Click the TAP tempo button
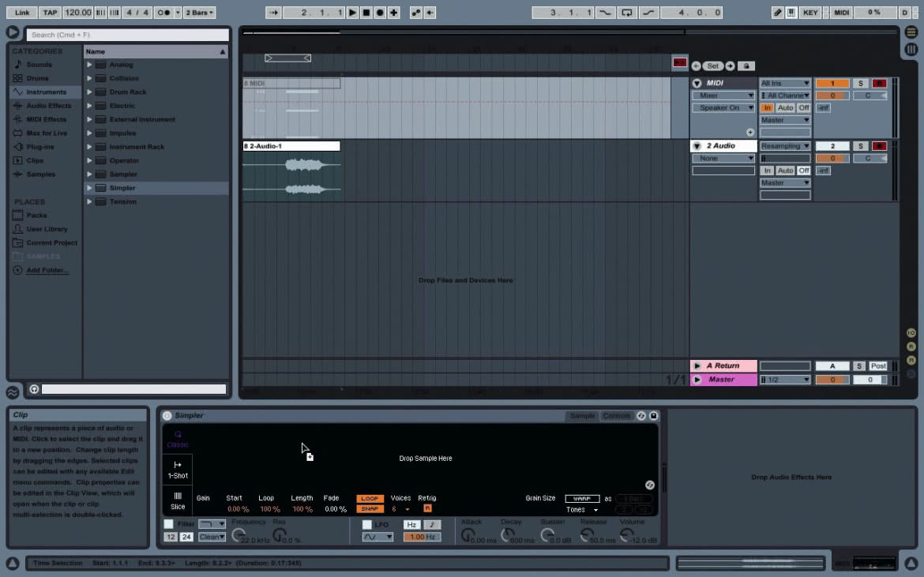 50,13
